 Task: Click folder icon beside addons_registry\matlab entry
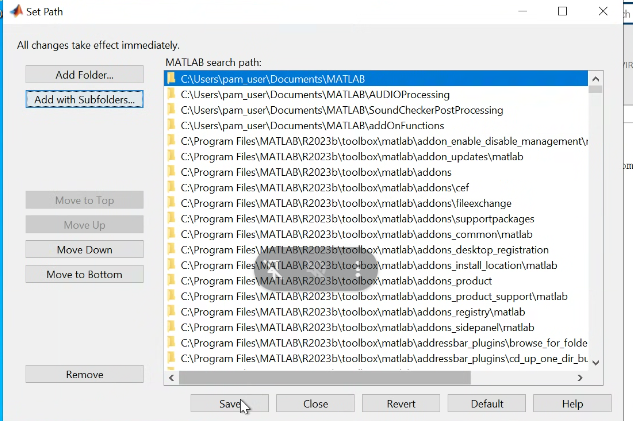(x=171, y=312)
